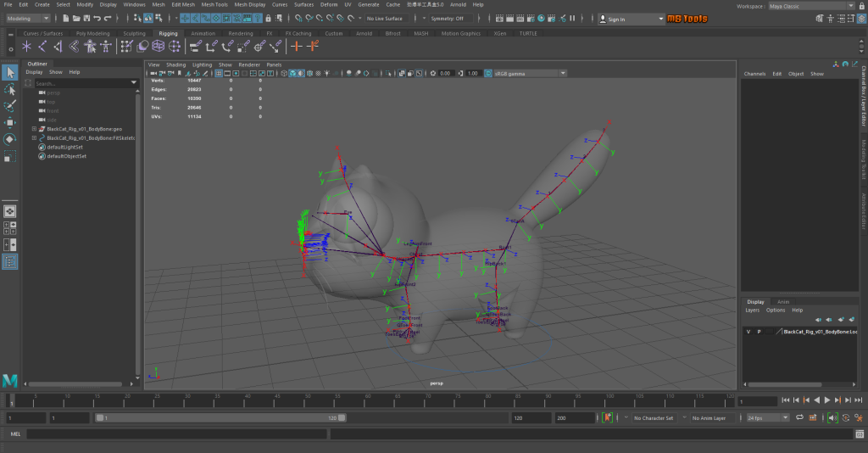Click the MS Tools logo button
Screen dimensions: 868x453
click(687, 19)
